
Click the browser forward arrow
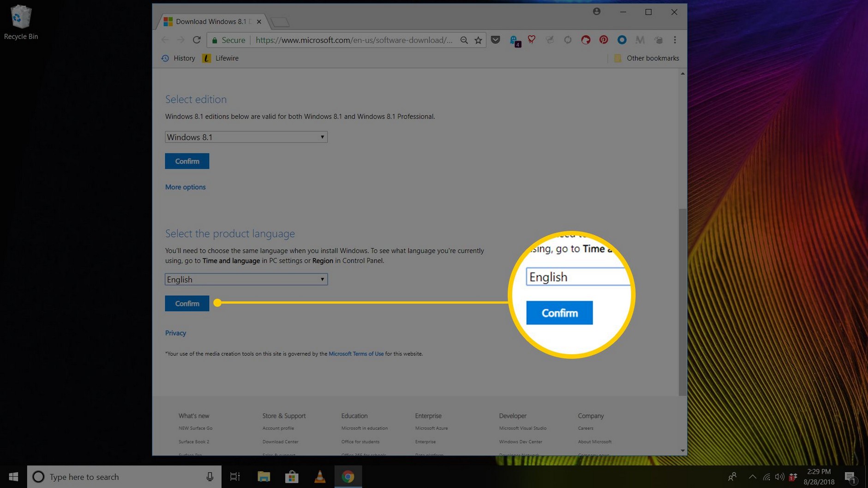pos(181,40)
